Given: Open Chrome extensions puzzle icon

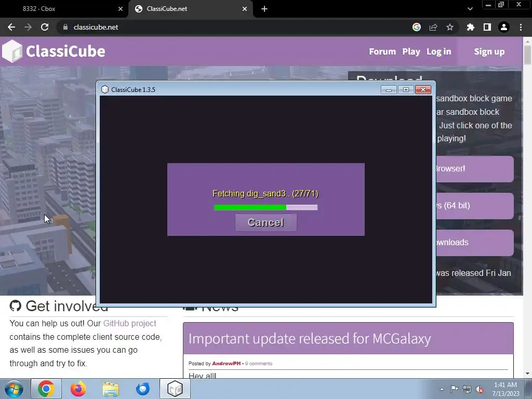Looking at the screenshot, I should click(x=471, y=27).
